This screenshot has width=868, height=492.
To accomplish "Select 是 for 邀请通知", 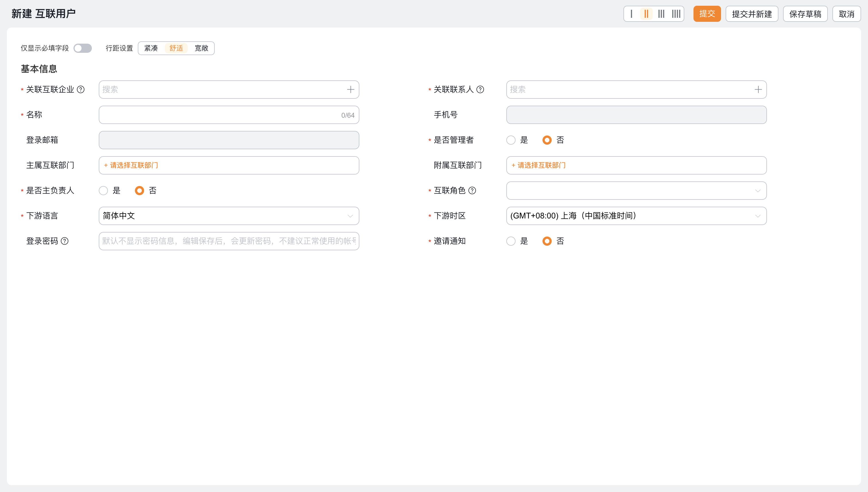I will 511,241.
